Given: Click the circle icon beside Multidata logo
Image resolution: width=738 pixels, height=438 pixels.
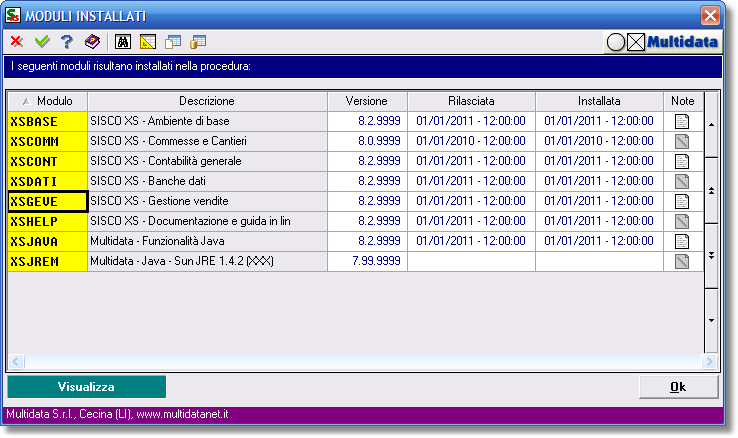Looking at the screenshot, I should pos(616,42).
